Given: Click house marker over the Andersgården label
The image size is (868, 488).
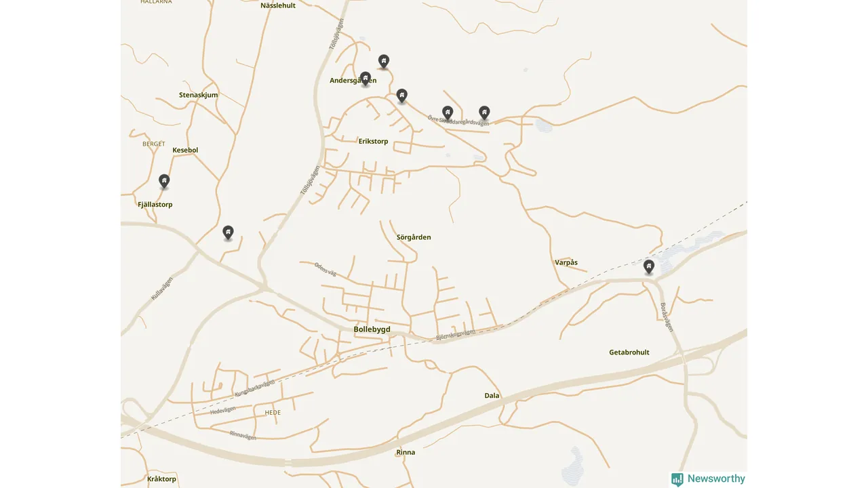Looking at the screenshot, I should (366, 79).
